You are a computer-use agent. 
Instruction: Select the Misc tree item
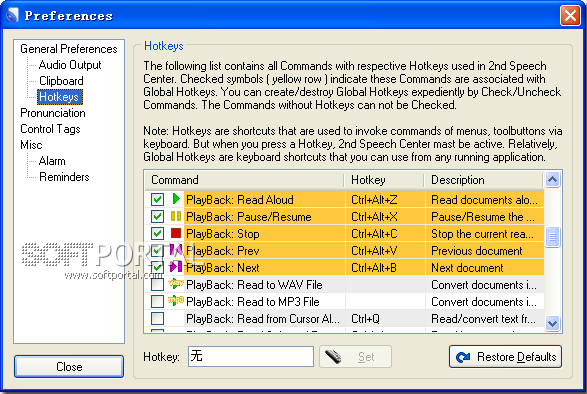point(31,145)
